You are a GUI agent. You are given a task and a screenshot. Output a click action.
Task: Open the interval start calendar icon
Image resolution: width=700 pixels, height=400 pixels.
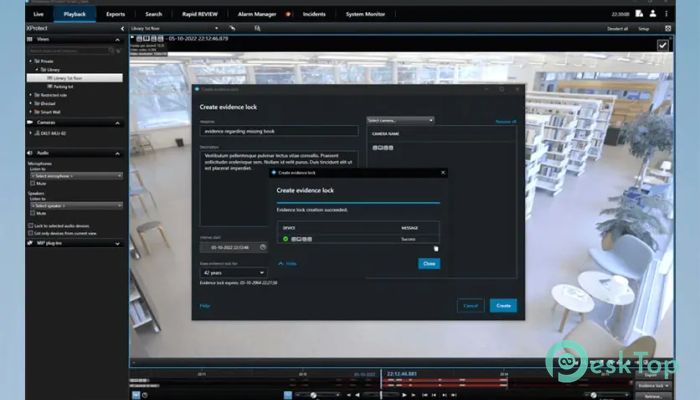coord(263,247)
